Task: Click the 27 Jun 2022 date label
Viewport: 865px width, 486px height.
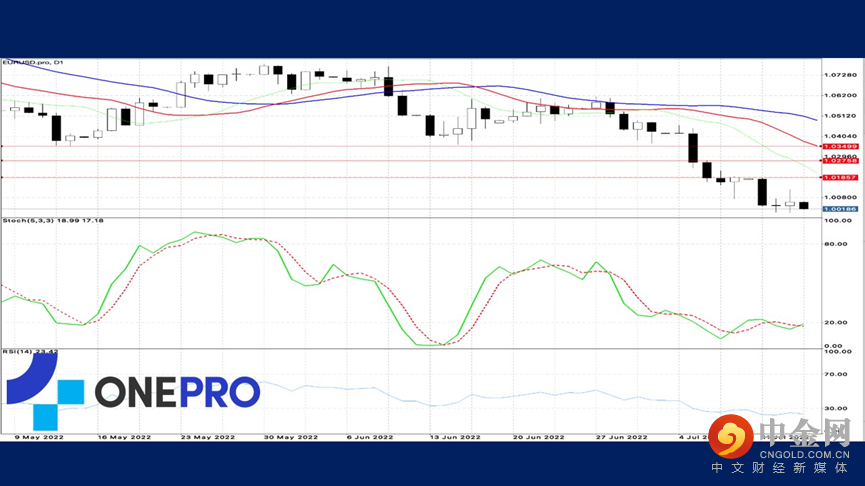Action: point(622,437)
